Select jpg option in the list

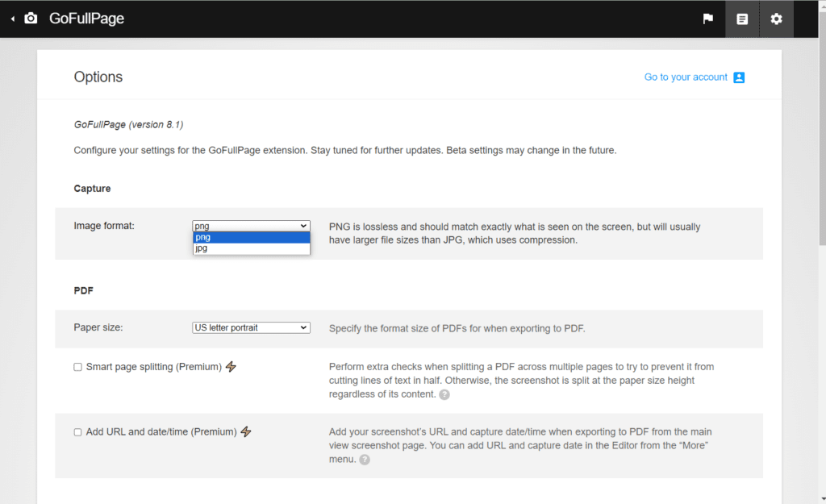[x=252, y=248]
